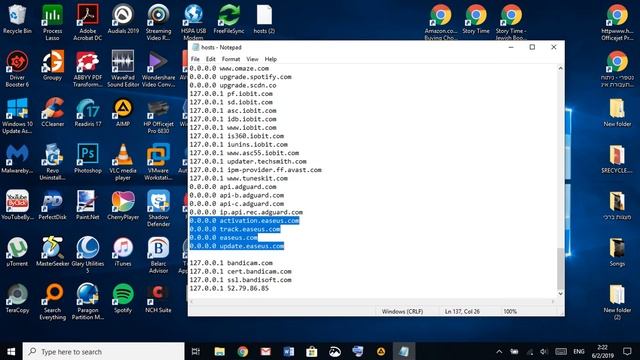The height and width of the screenshot is (360, 640).
Task: Select the iTunes desktop icon
Action: (123, 252)
